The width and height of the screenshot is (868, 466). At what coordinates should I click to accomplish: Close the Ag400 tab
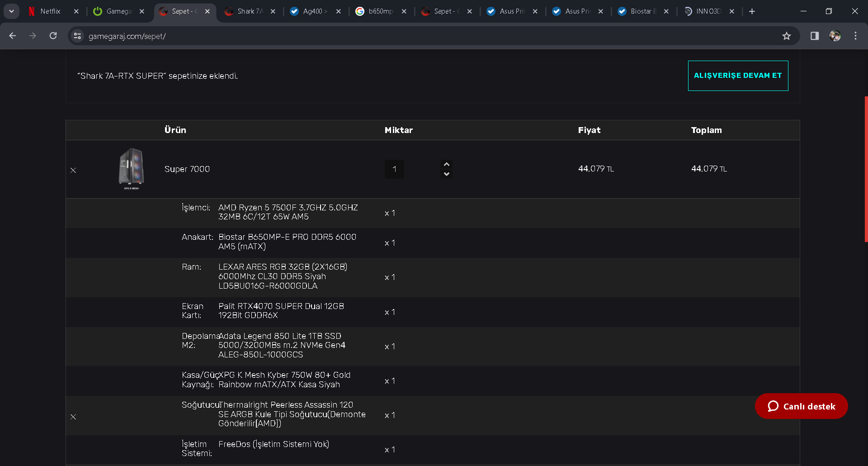(x=339, y=11)
